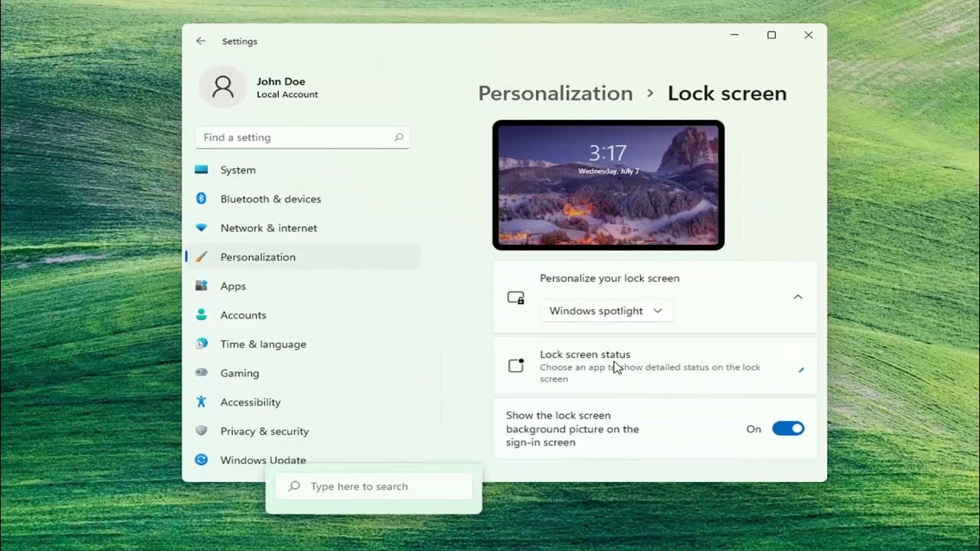Click the lock screen icon beside Personalize
980x551 pixels.
[516, 298]
